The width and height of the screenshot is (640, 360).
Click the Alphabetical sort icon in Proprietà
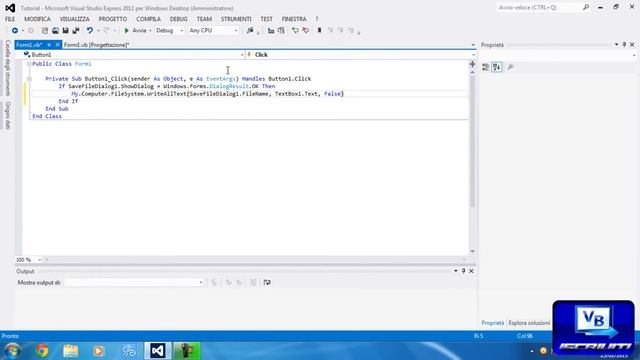click(x=497, y=67)
